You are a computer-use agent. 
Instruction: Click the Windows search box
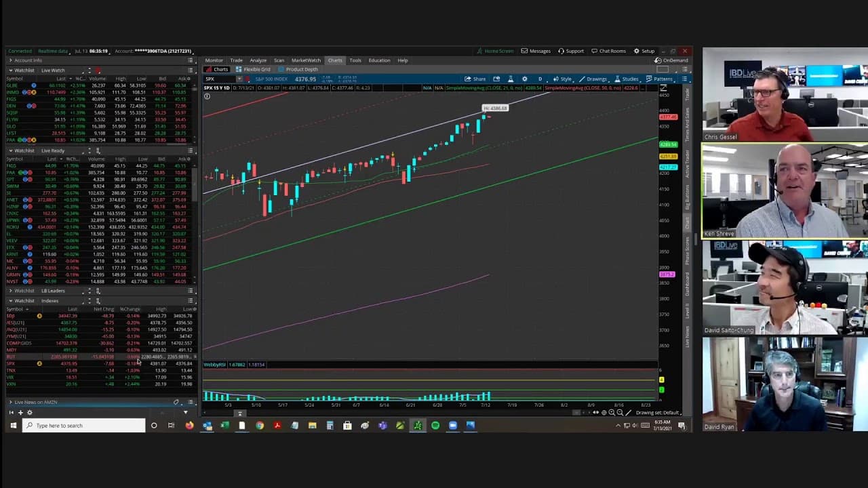pos(83,426)
